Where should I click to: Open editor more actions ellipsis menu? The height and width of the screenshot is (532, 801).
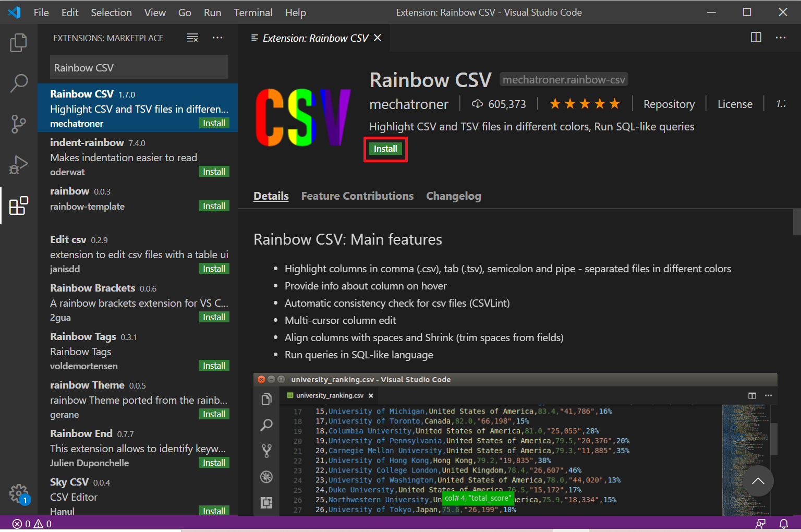pos(781,38)
